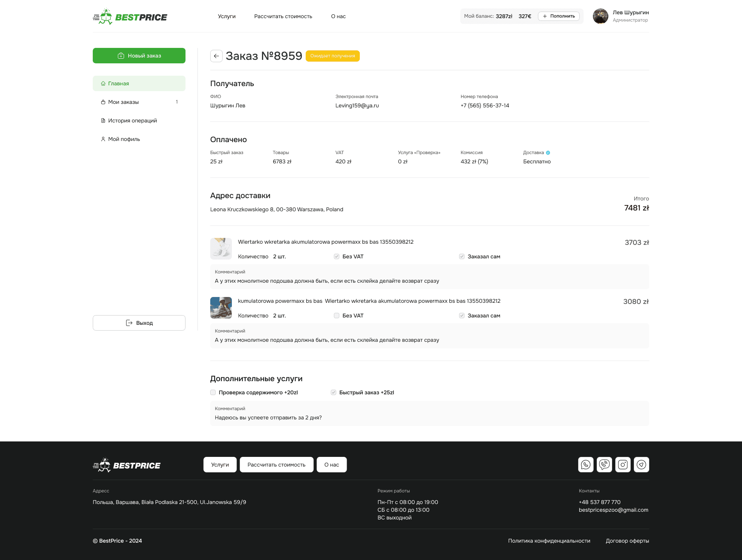
Task: Open Telegram icon in footer
Action: point(641,465)
